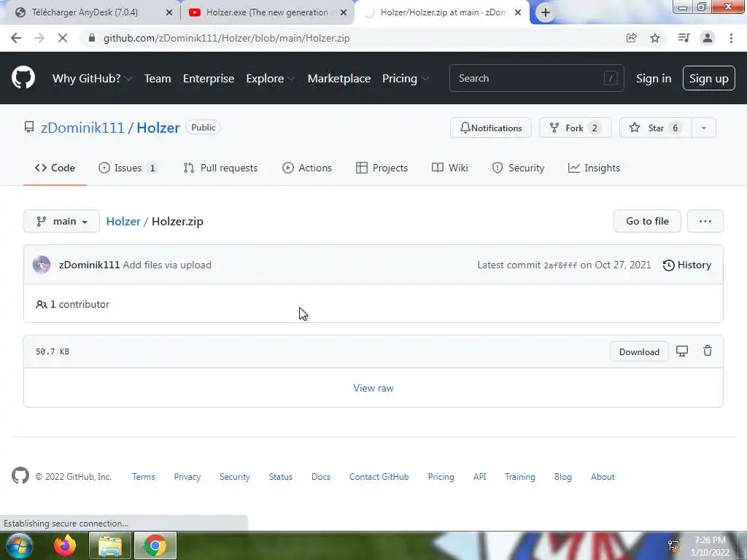Viewport: 747px width, 560px height.
Task: Click the Holzer breadcrumb folder link
Action: (123, 222)
